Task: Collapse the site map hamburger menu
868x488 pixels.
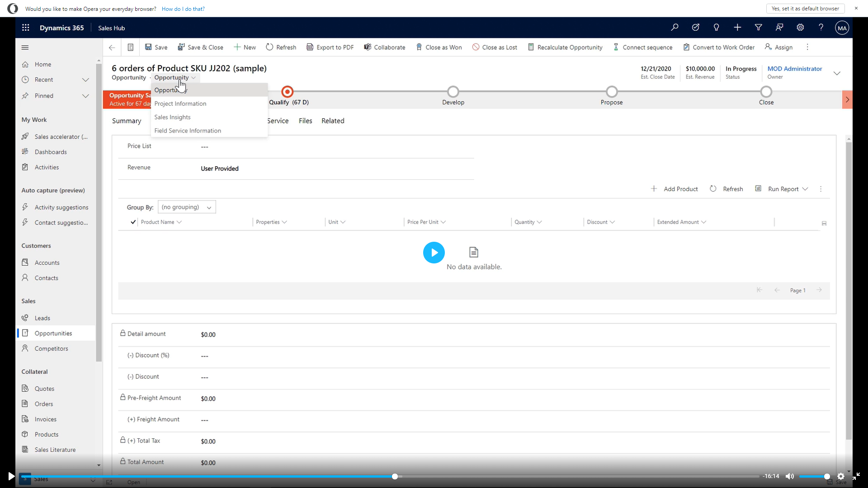Action: click(x=25, y=47)
